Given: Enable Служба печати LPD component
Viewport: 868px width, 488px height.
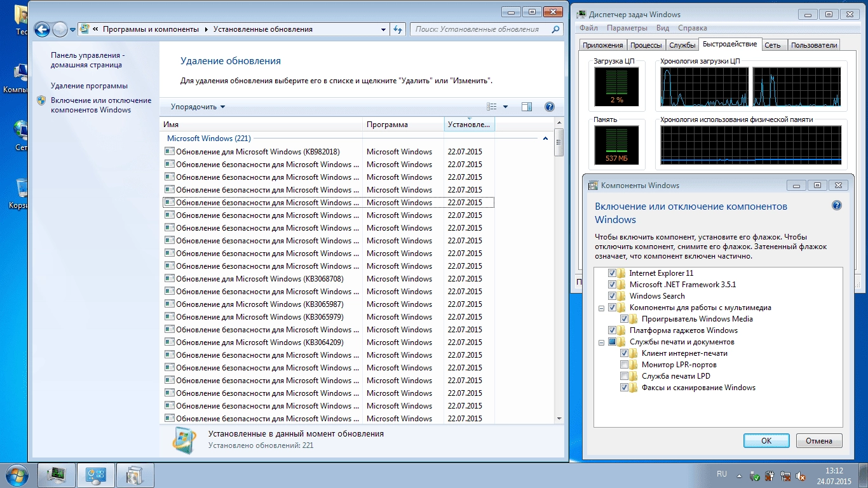Looking at the screenshot, I should pyautogui.click(x=625, y=376).
